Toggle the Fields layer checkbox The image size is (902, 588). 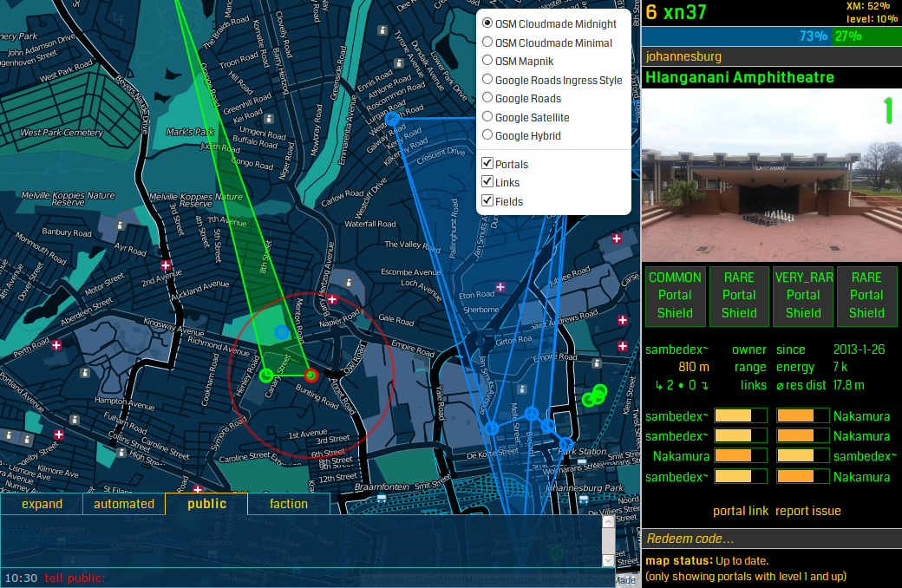[487, 201]
